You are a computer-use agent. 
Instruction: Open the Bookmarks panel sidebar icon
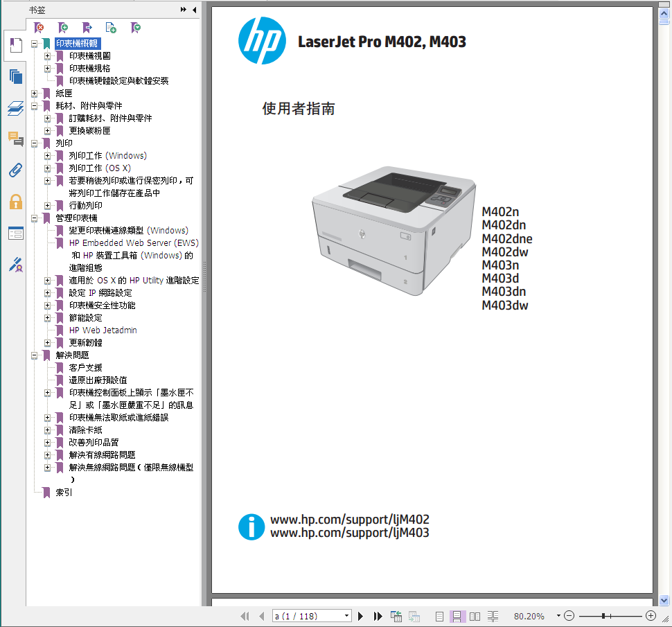pyautogui.click(x=16, y=46)
